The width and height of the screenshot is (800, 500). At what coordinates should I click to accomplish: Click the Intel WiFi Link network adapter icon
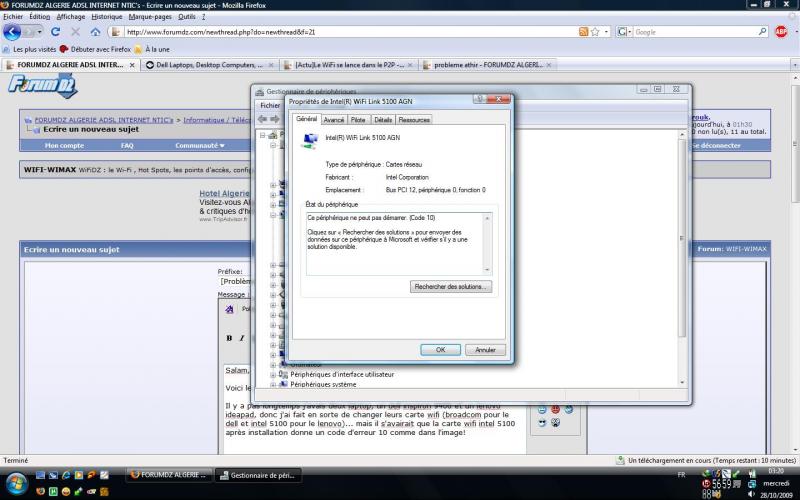(x=310, y=140)
